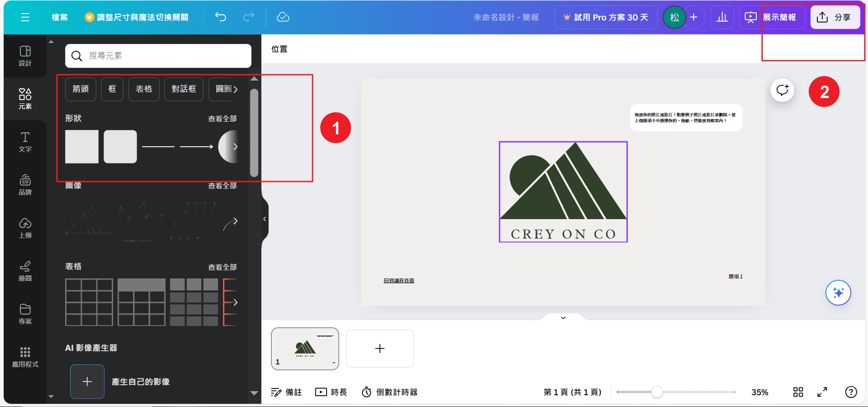
Task: Open the 文字 sidebar tab
Action: [25, 142]
